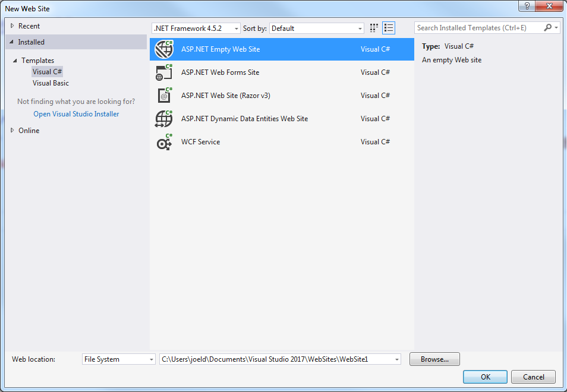Image resolution: width=567 pixels, height=392 pixels.
Task: Click the search magnifier icon
Action: [x=548, y=27]
